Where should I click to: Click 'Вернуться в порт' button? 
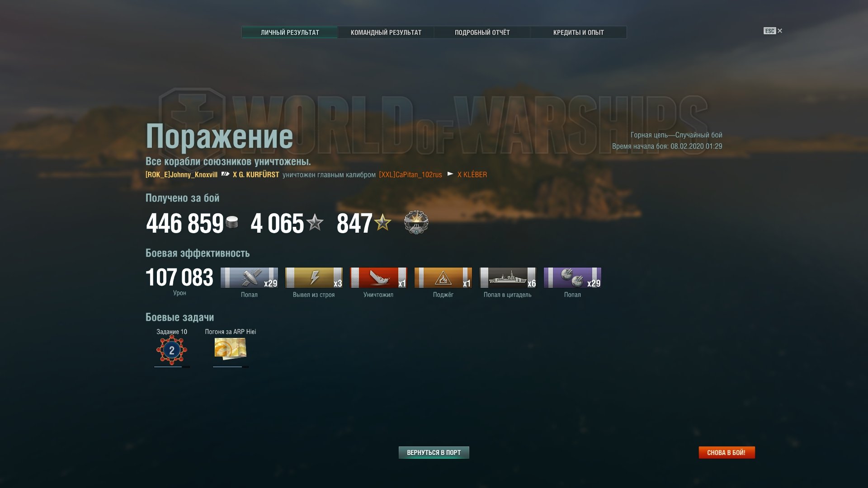(x=434, y=452)
